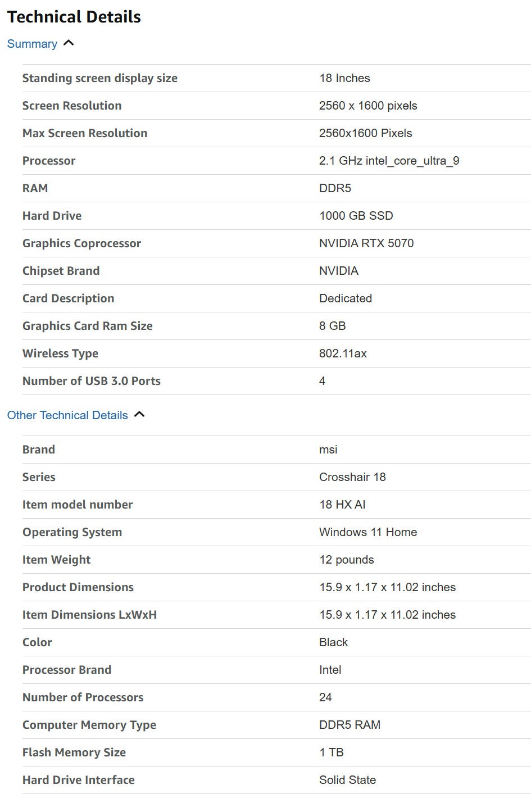The height and width of the screenshot is (812, 531).
Task: Select the Graphics Coprocessor label
Action: click(81, 243)
